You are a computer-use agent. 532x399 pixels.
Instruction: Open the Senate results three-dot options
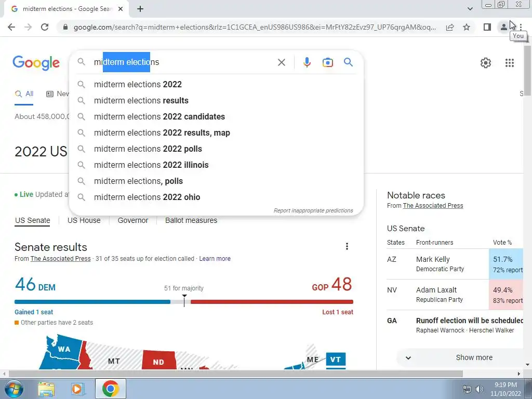(347, 246)
